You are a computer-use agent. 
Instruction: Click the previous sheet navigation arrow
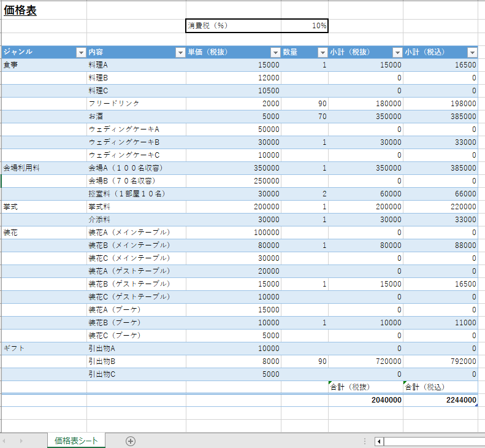tap(7, 441)
